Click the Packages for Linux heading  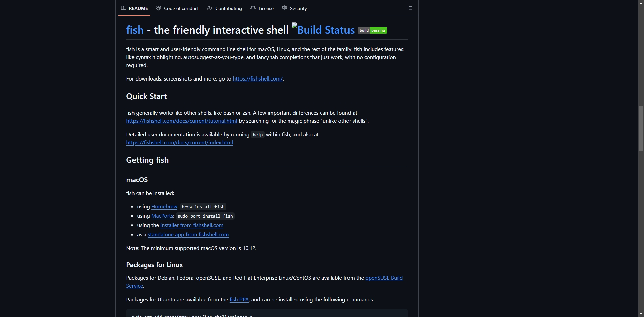tap(155, 265)
